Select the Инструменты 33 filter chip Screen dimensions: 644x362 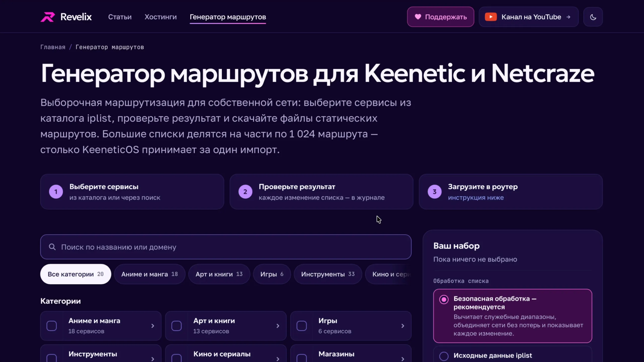(328, 274)
